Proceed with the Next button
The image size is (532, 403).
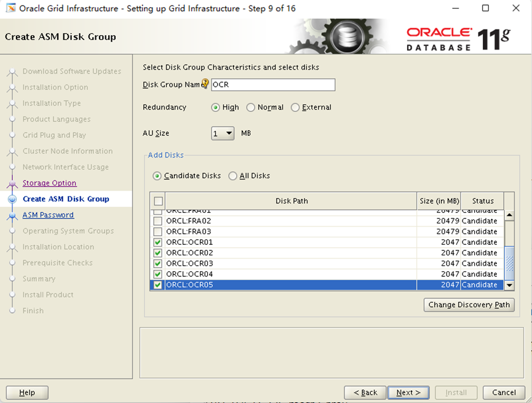[x=408, y=393]
